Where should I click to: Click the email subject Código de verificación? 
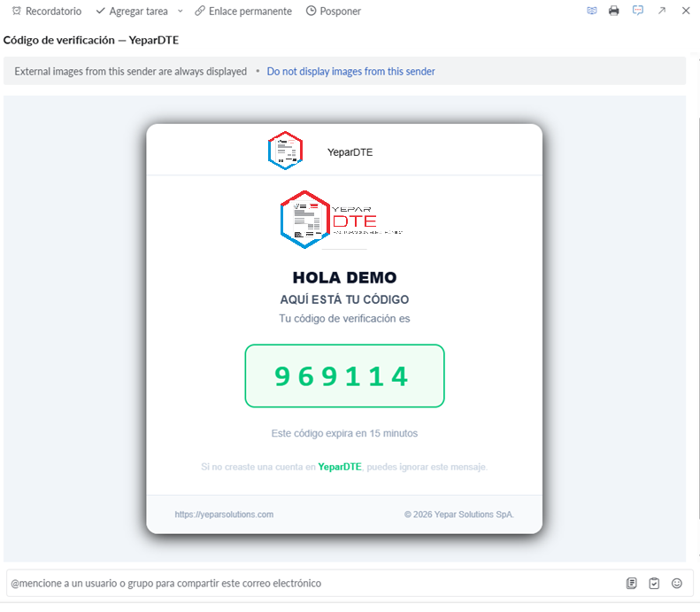[x=91, y=40]
